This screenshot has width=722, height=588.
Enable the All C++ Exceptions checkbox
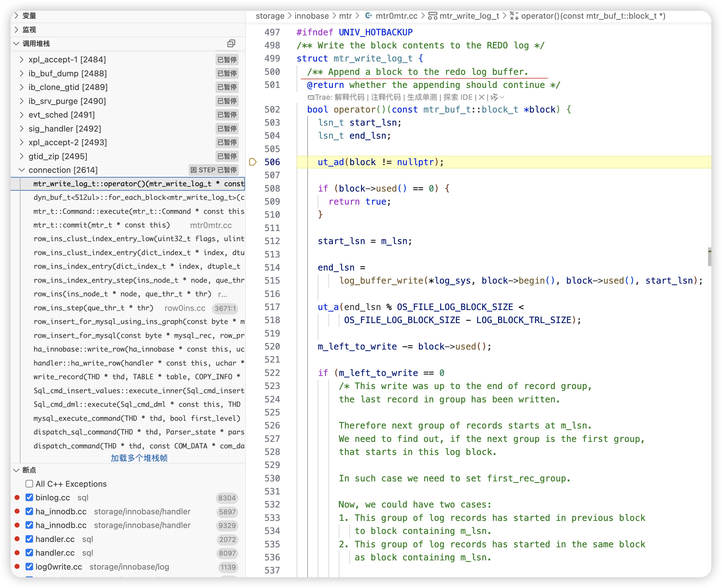coord(29,483)
